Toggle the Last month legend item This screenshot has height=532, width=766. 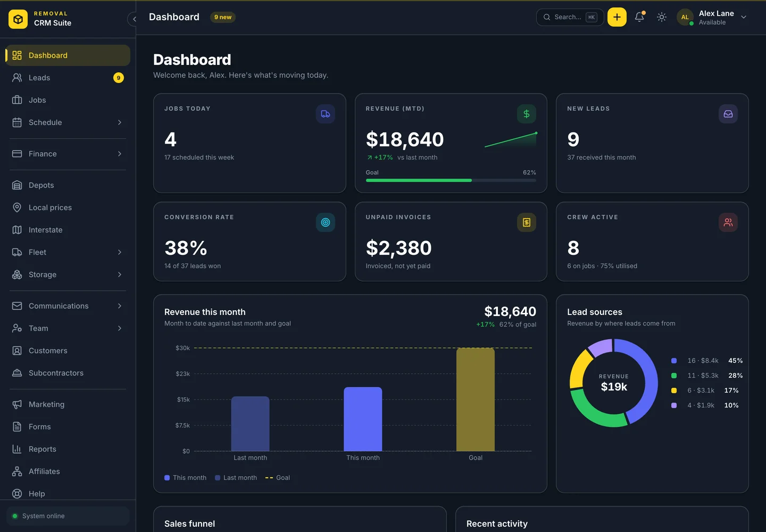[x=236, y=478]
